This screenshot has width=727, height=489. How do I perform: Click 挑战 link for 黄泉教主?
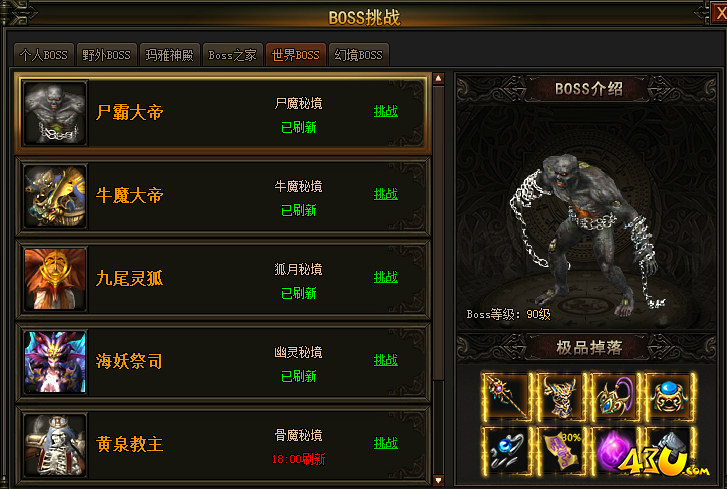tap(386, 443)
